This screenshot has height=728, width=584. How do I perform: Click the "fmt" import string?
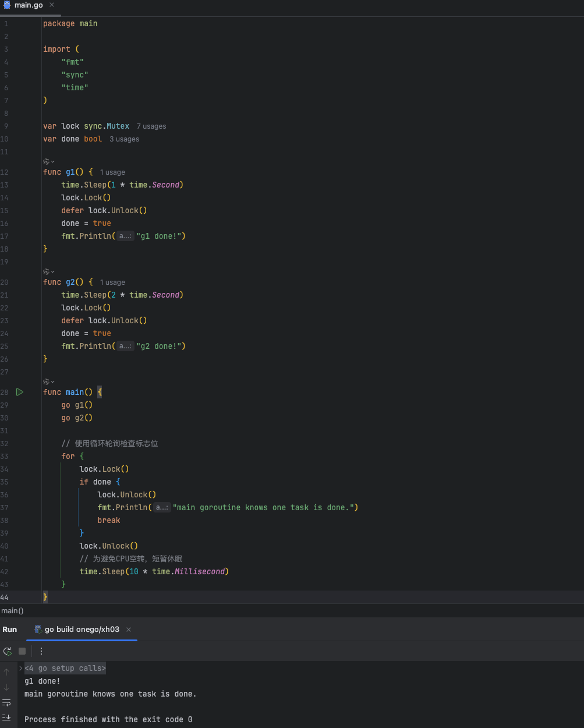[x=73, y=62]
